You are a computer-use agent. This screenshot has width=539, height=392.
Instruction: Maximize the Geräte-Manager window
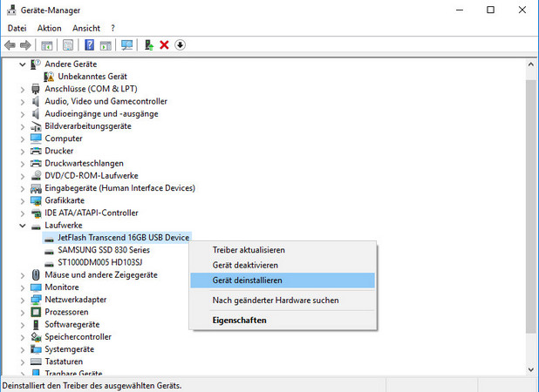[490, 10]
